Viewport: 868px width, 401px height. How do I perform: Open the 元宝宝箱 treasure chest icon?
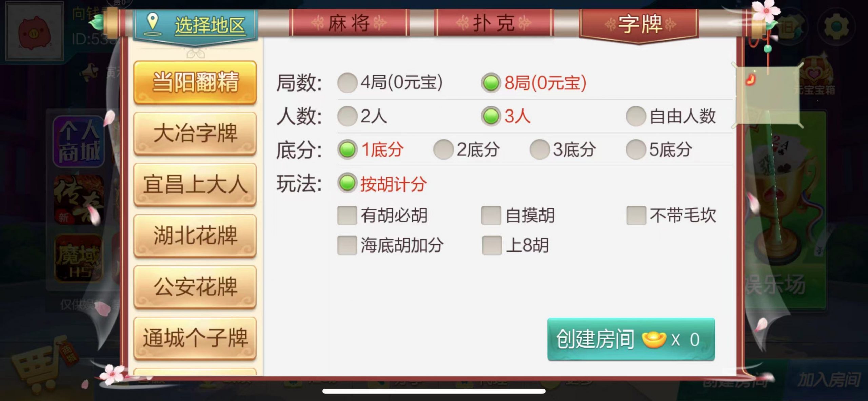tap(814, 76)
